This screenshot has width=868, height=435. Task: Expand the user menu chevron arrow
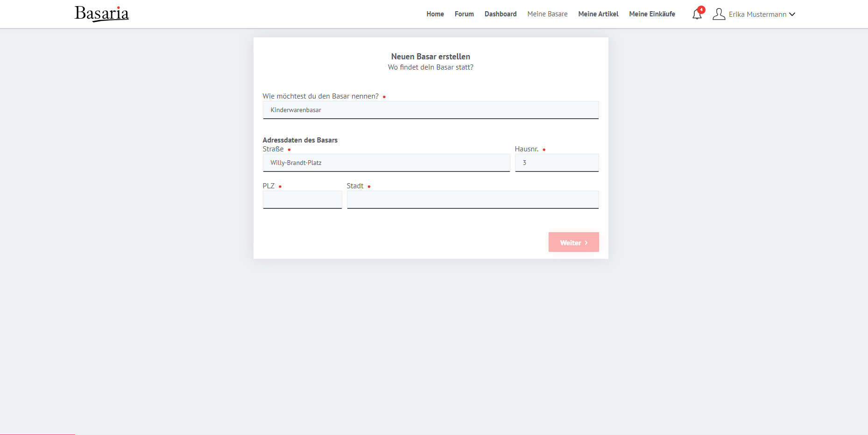click(792, 14)
